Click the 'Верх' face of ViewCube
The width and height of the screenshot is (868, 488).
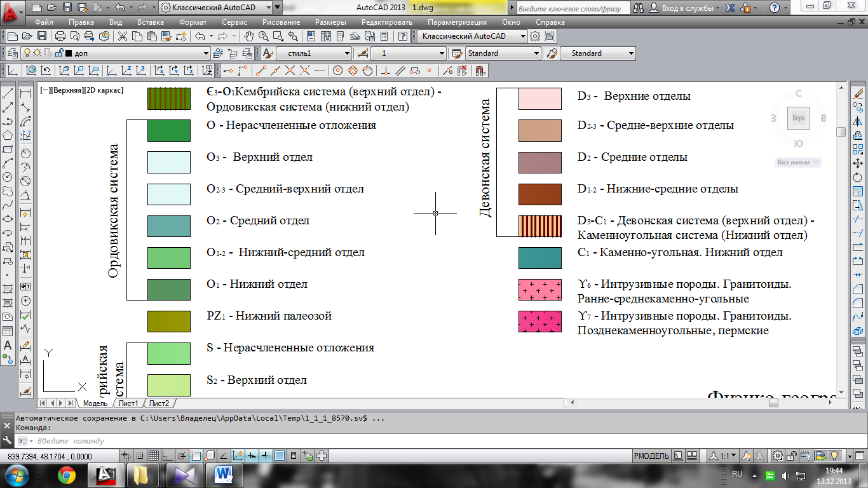coord(798,118)
